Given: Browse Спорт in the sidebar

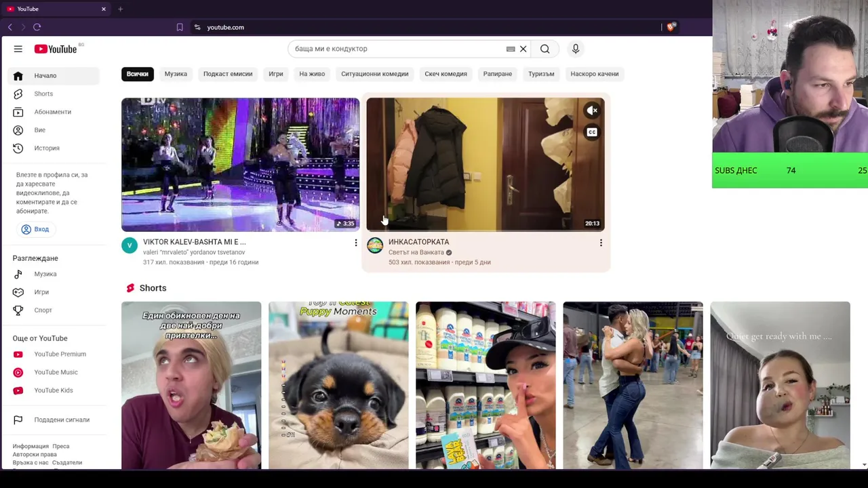Looking at the screenshot, I should (55, 310).
